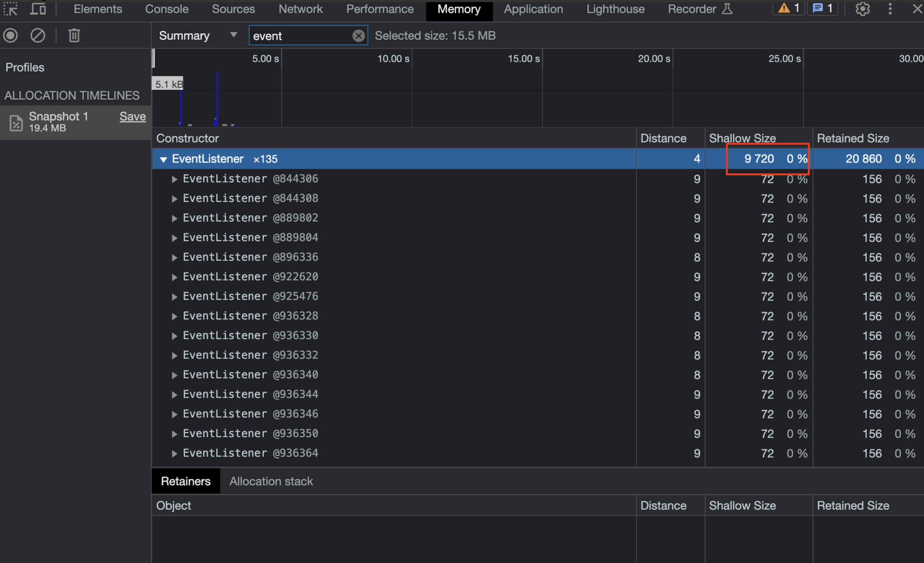The width and height of the screenshot is (924, 563).
Task: Toggle the device toolbar icon
Action: tap(38, 9)
